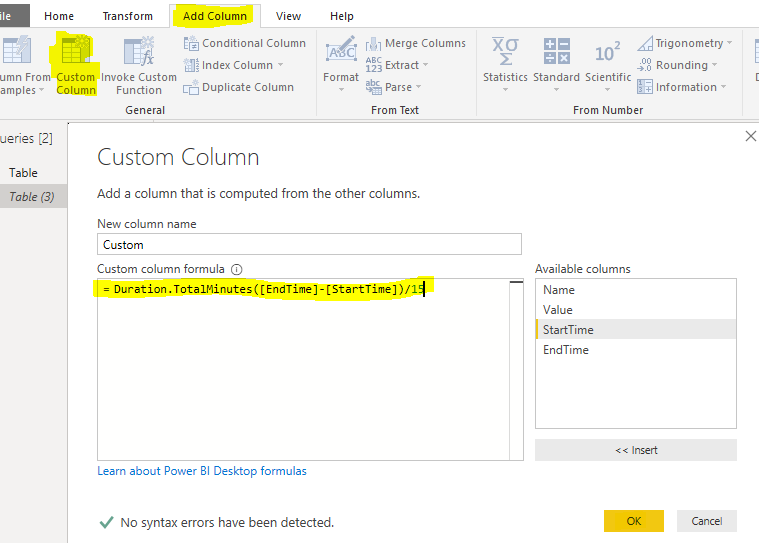This screenshot has width=759, height=543.
Task: Click the Extract icon
Action: pyautogui.click(x=374, y=65)
